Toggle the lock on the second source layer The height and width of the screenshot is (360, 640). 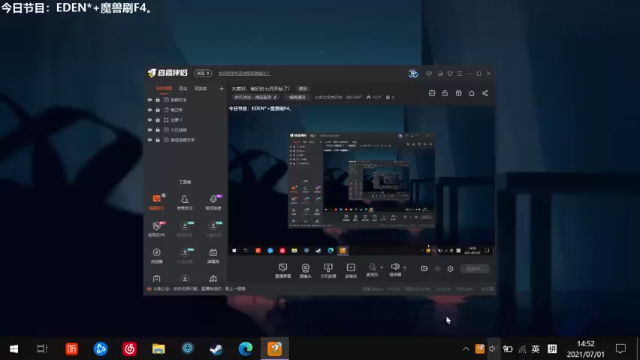[158, 110]
